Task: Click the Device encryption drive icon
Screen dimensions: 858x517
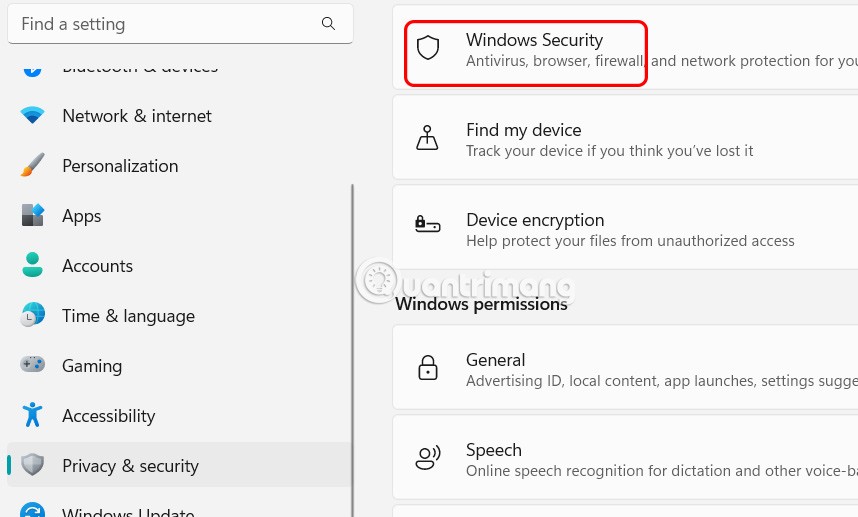Action: [428, 226]
